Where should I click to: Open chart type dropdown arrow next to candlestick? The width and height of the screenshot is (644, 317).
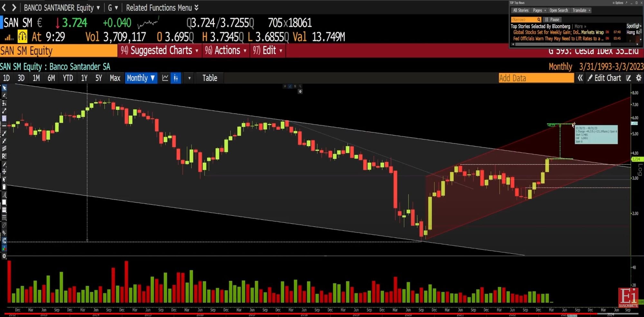click(x=189, y=78)
